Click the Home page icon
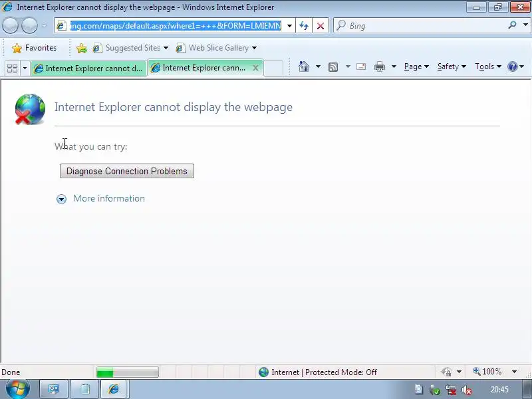This screenshot has width=532, height=399. pyautogui.click(x=304, y=66)
